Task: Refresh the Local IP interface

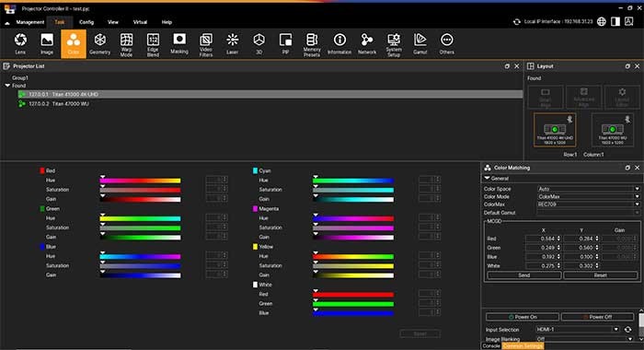Action: pos(517,22)
